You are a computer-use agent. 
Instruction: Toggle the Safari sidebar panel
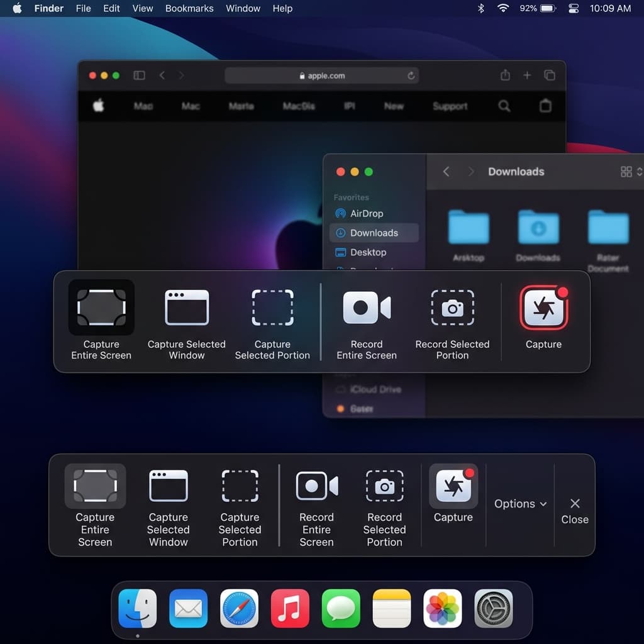pos(138,75)
